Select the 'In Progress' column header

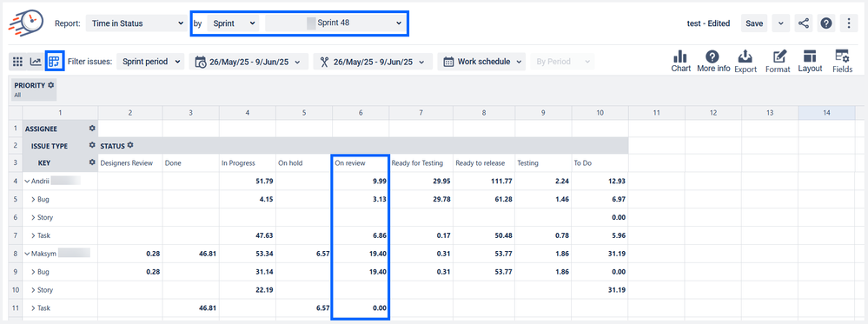click(248, 162)
